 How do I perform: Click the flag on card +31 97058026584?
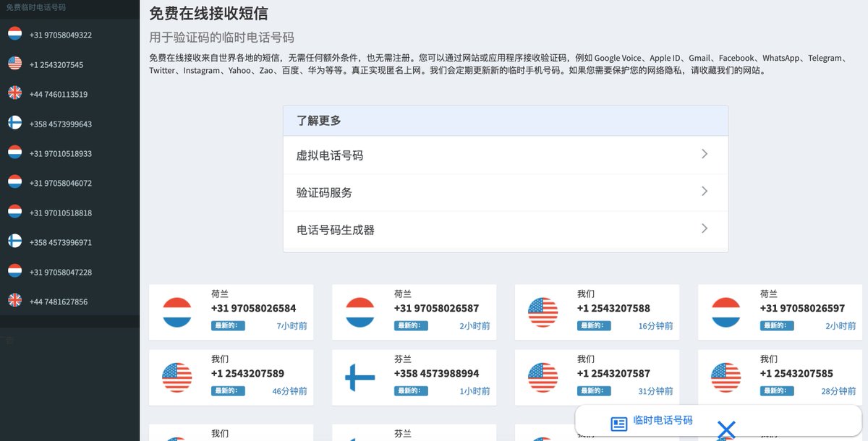click(x=177, y=312)
